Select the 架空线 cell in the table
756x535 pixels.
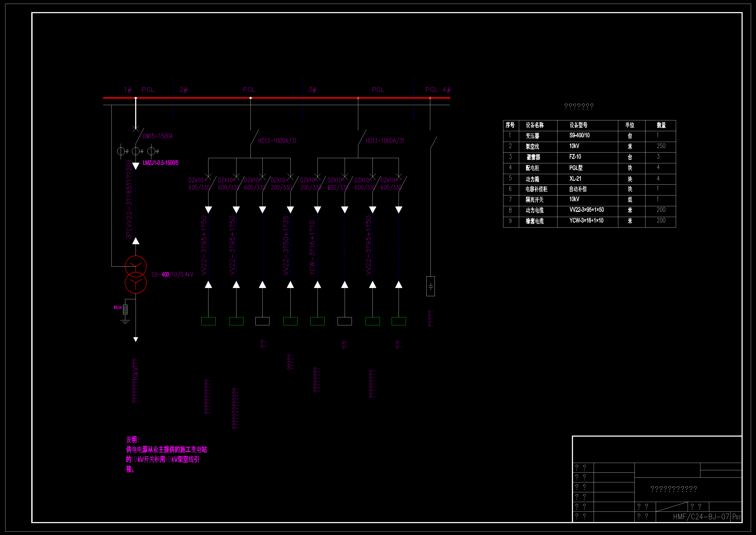point(532,147)
